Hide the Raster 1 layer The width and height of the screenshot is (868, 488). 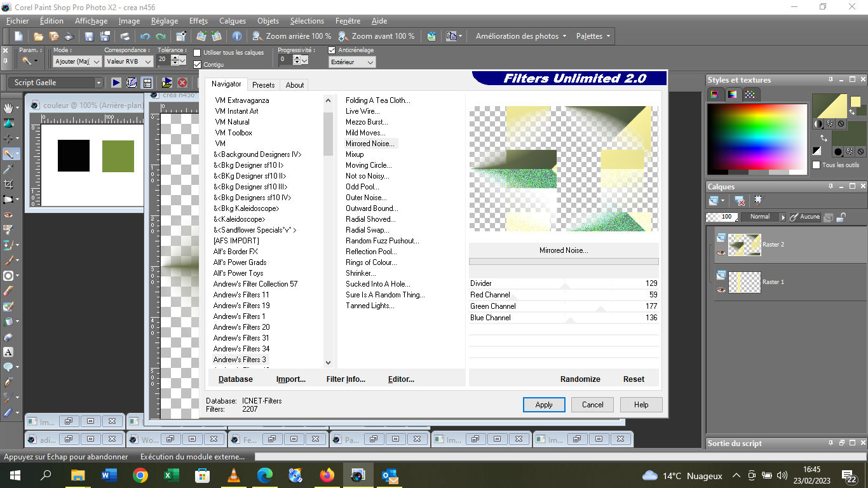click(x=721, y=290)
